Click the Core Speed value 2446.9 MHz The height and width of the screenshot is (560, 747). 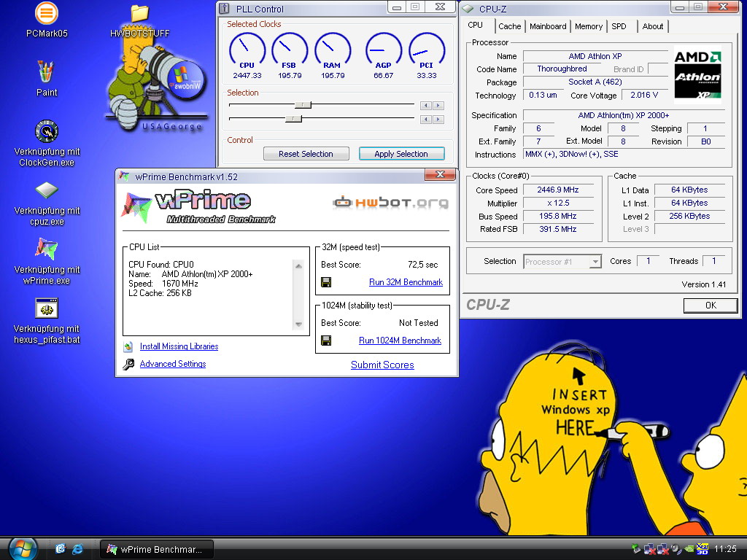[x=558, y=190]
